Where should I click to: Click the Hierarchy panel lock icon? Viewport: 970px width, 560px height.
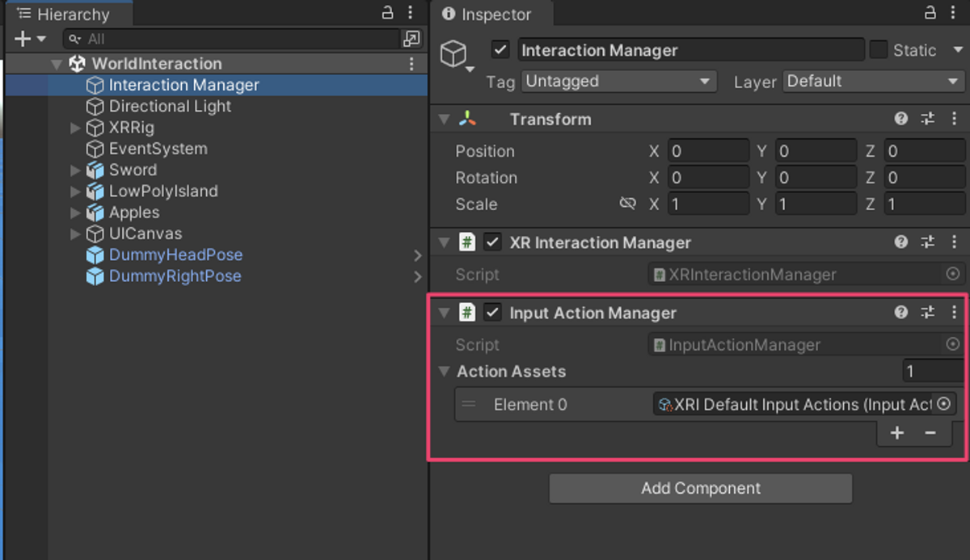pyautogui.click(x=387, y=13)
